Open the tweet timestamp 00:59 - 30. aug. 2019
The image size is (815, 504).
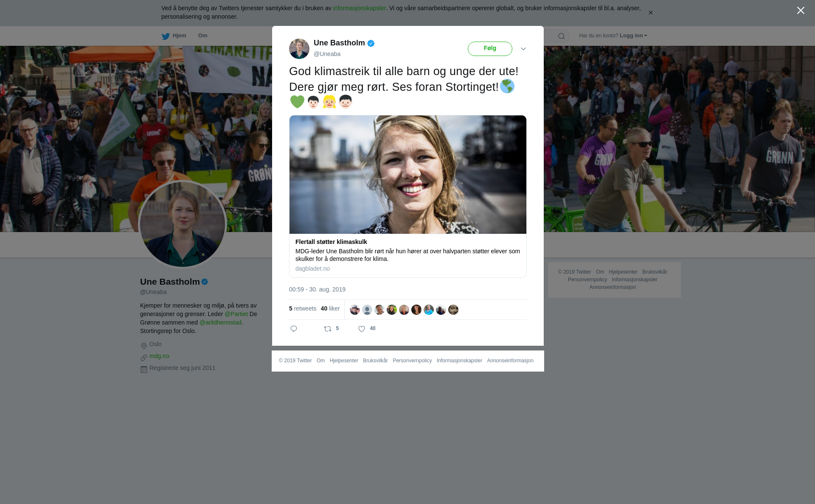317,289
